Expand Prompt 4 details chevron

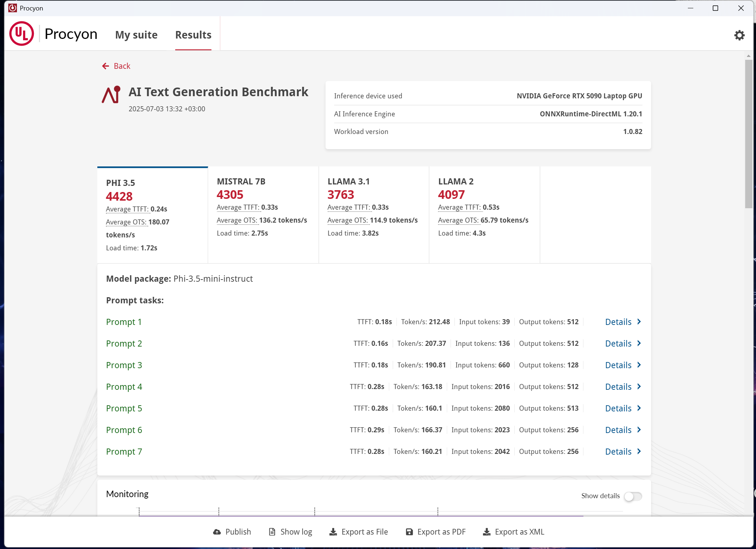(x=639, y=387)
